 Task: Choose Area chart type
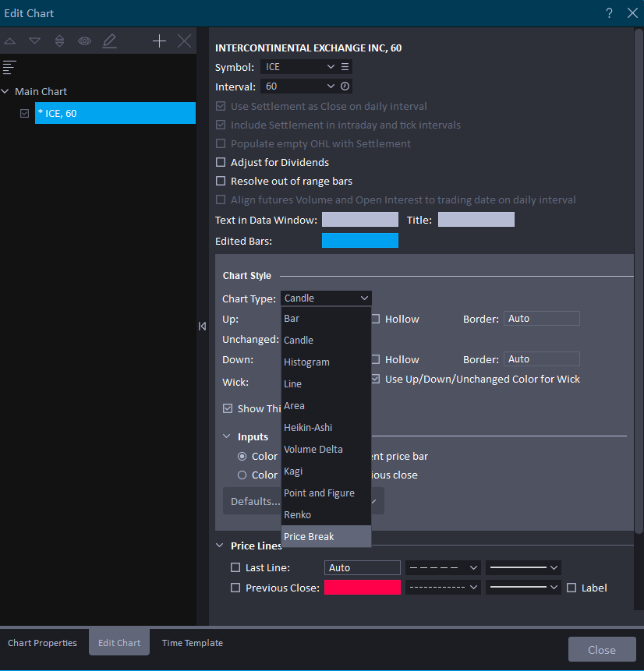[x=326, y=406]
